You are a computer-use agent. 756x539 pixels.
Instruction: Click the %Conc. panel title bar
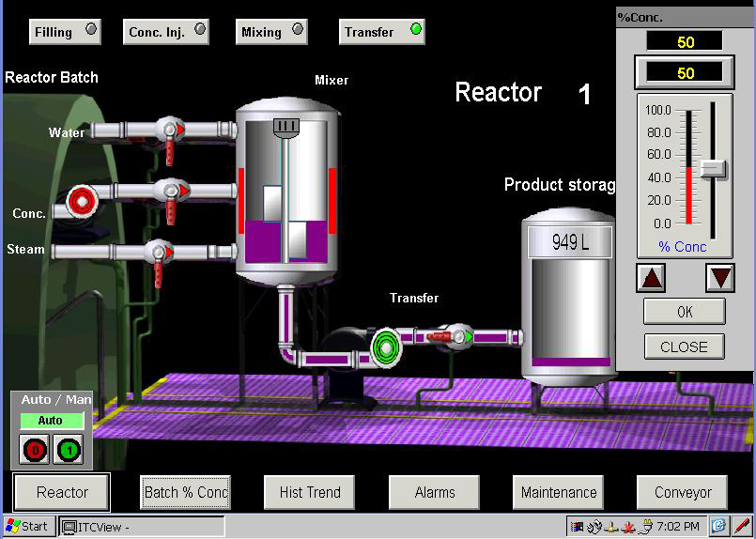tap(686, 17)
